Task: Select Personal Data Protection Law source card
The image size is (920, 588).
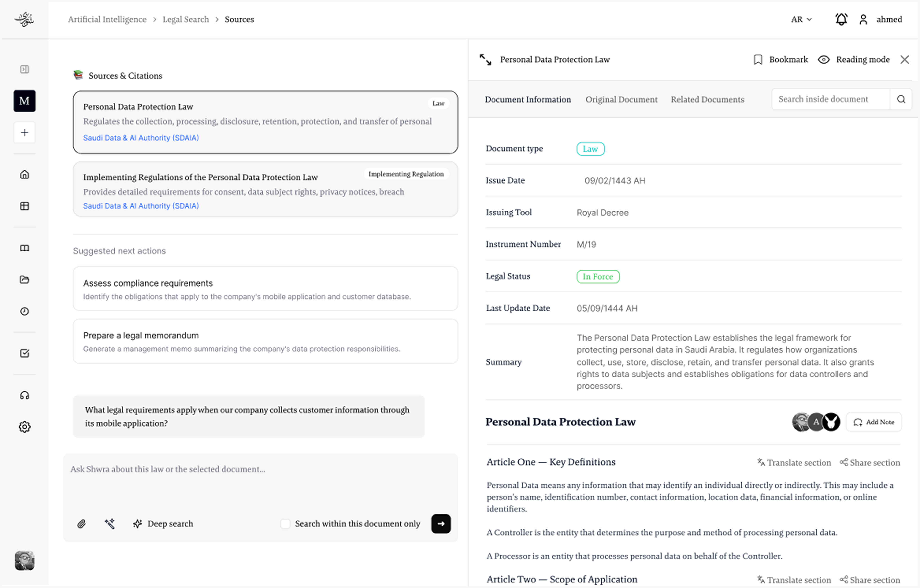Action: [x=265, y=122]
